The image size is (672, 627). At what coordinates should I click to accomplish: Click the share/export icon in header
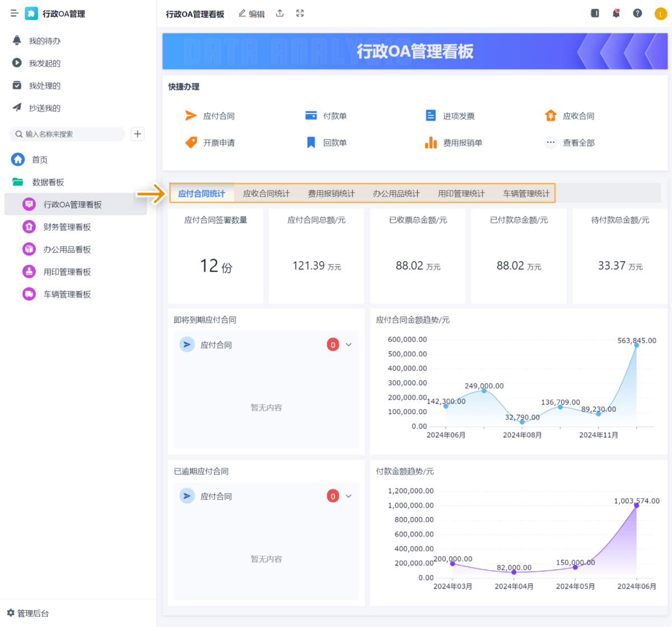click(280, 13)
